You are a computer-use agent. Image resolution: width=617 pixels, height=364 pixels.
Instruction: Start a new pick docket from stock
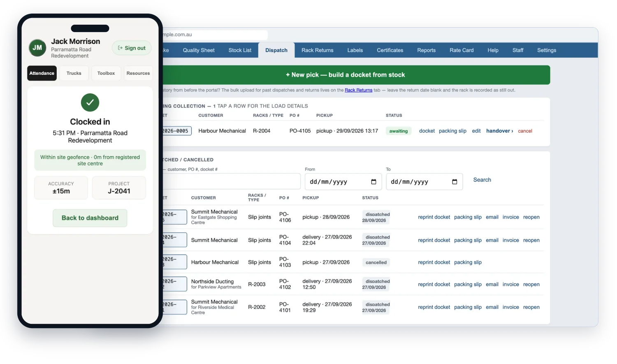356,75
